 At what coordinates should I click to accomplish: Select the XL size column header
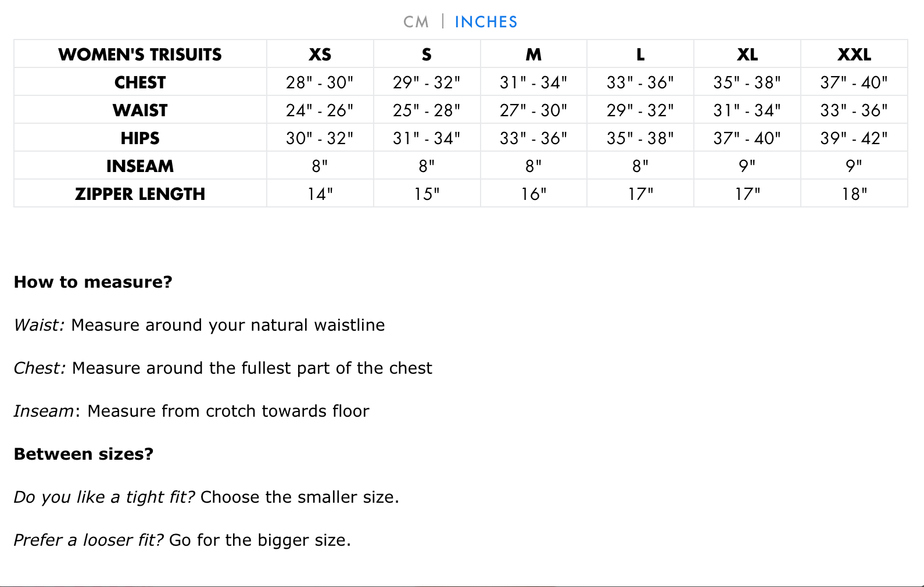coord(747,54)
